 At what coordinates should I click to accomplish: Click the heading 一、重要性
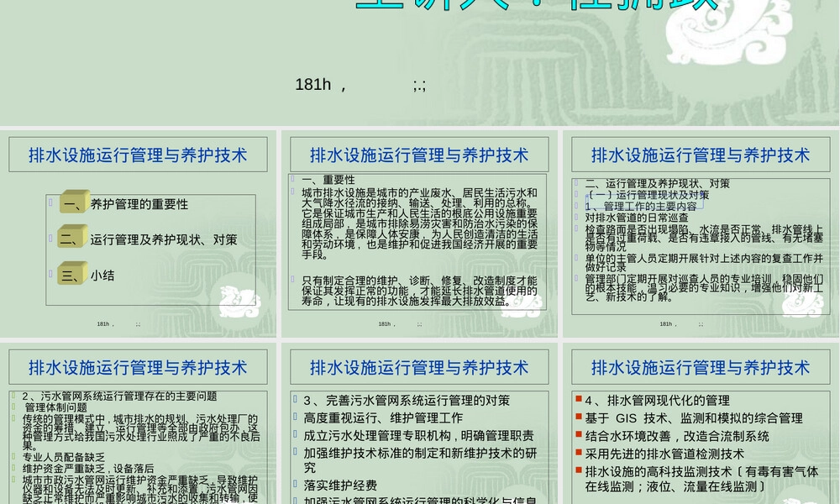point(328,180)
